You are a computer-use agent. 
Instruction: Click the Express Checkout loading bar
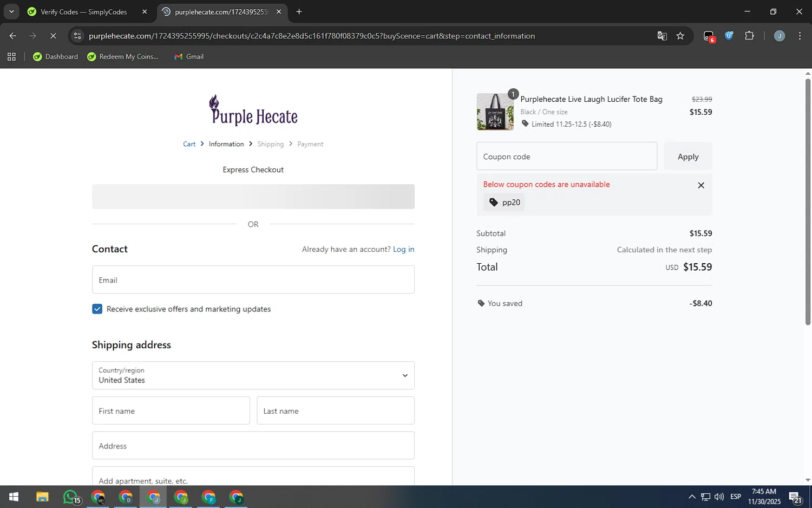click(x=253, y=197)
